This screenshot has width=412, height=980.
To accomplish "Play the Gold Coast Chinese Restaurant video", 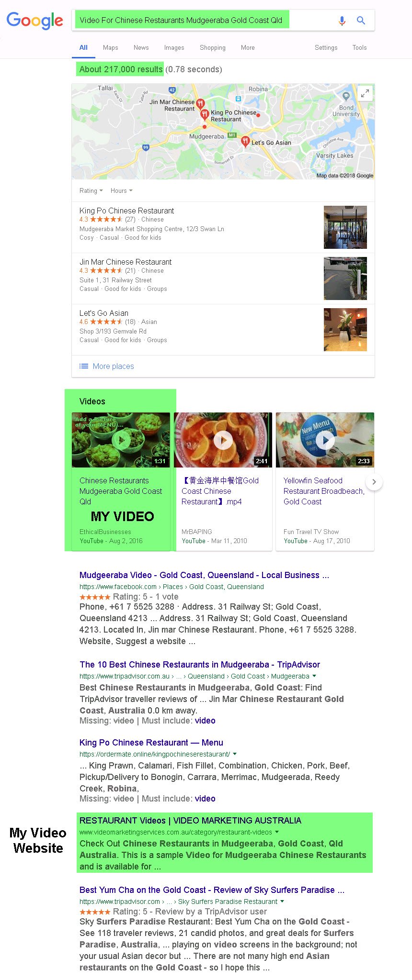I will coord(223,440).
